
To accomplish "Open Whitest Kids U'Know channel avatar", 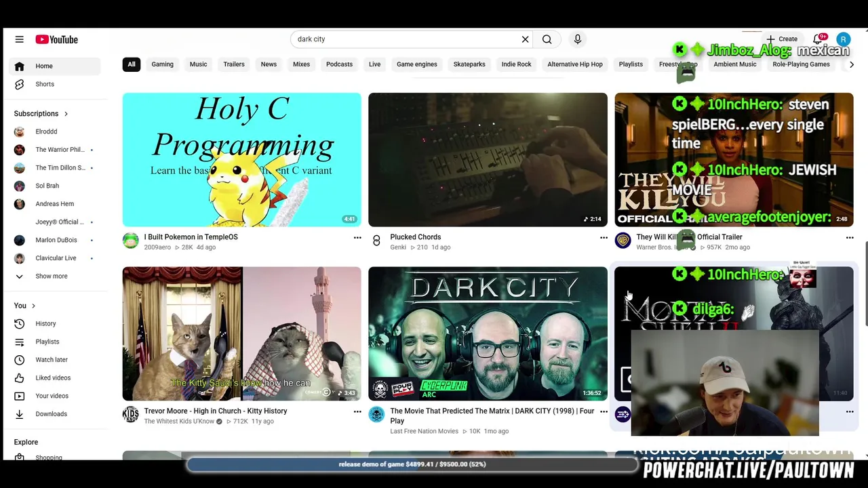I will coord(130,414).
